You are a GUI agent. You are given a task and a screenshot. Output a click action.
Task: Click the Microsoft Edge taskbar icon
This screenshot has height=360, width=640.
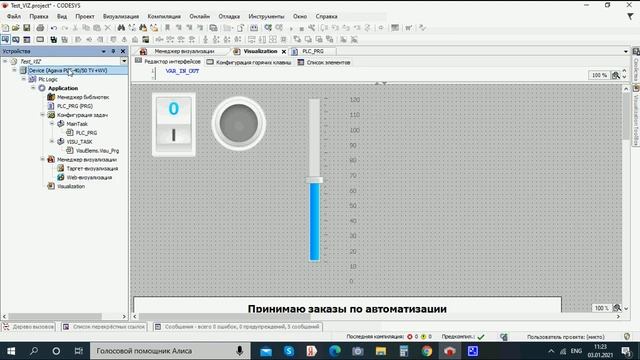coord(335,351)
